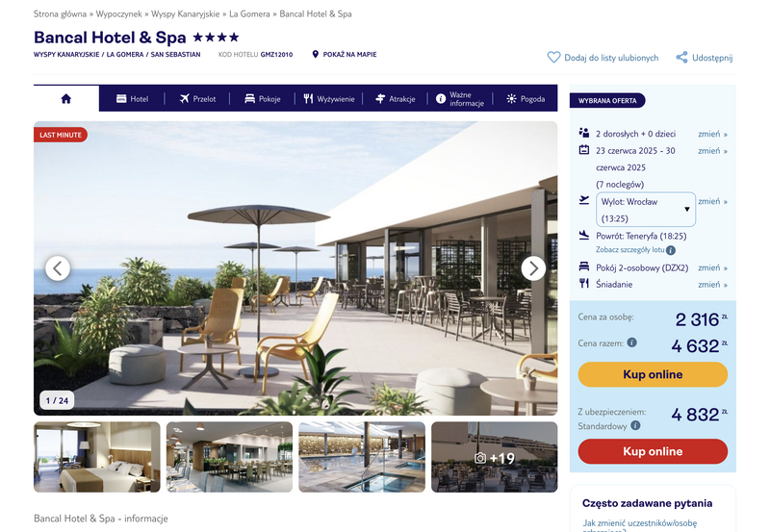The height and width of the screenshot is (532, 770).
Task: Click the home icon tab
Action: 66,99
